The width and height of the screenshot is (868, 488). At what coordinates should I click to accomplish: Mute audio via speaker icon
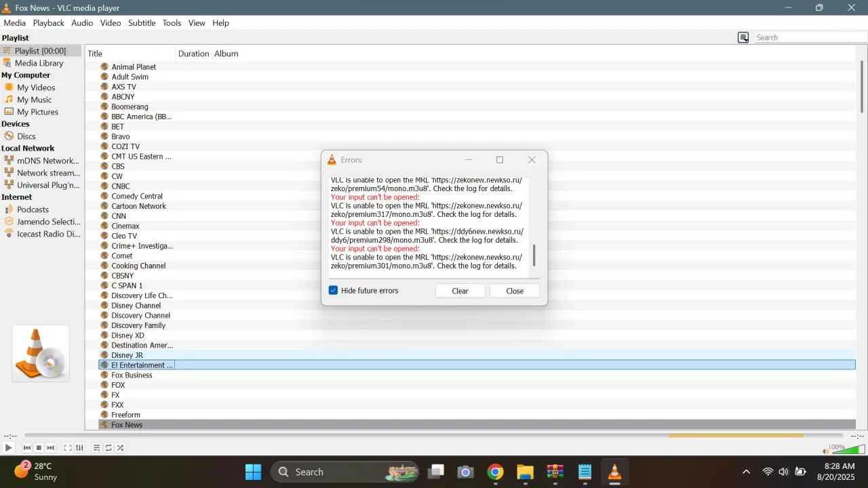coord(825,451)
